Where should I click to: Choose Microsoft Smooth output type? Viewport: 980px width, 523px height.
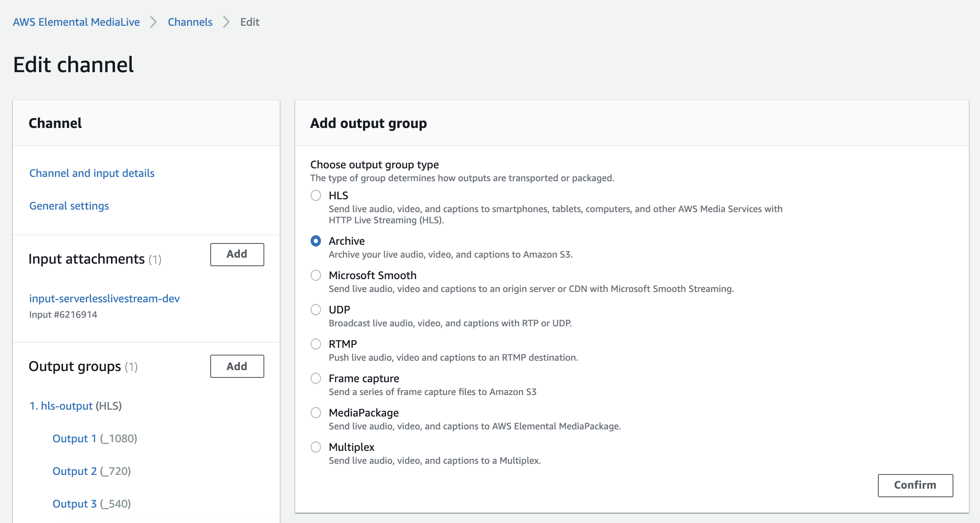pos(316,276)
